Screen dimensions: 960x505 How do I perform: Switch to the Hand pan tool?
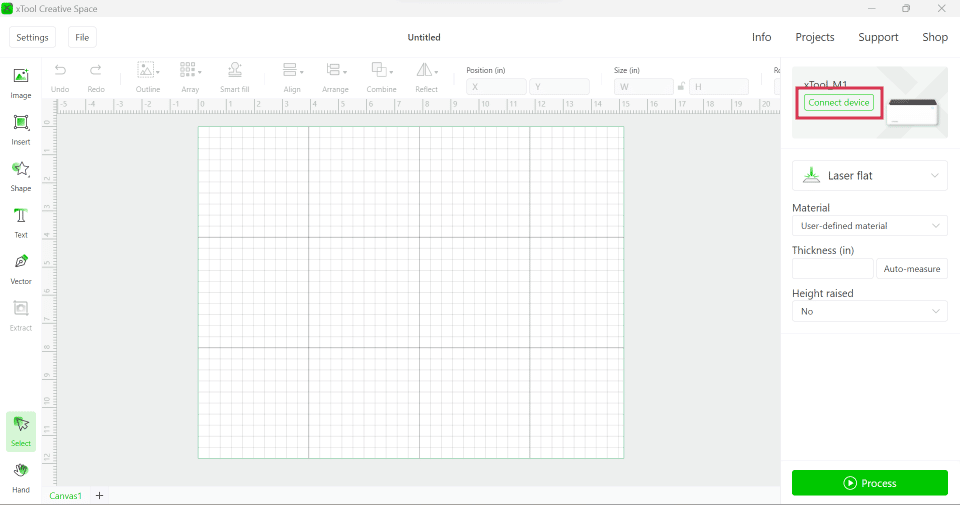click(x=21, y=478)
